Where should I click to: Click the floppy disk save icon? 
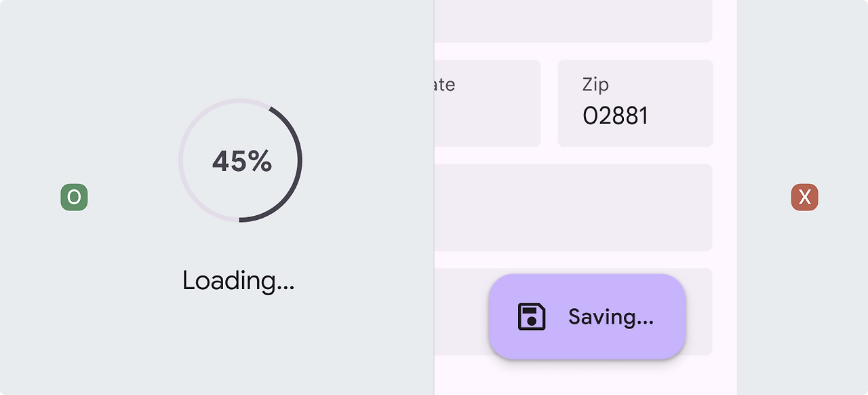(532, 317)
